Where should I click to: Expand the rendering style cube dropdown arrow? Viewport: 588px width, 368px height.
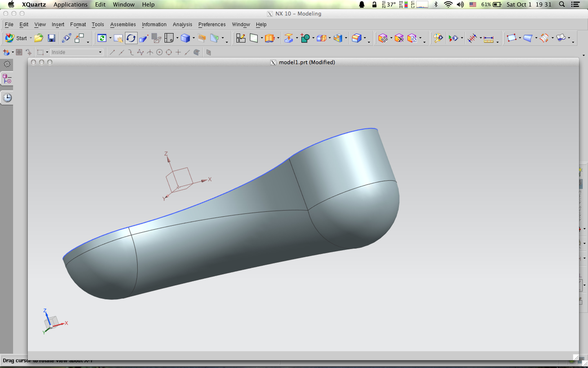194,38
